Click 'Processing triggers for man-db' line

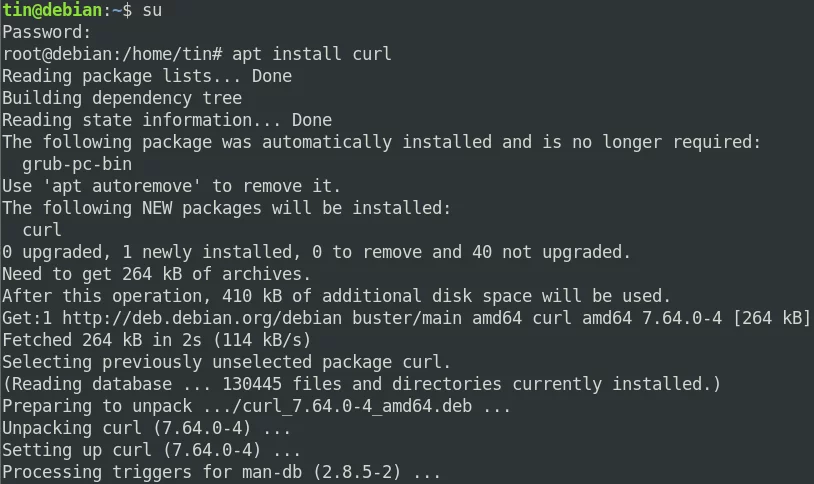pos(222,472)
